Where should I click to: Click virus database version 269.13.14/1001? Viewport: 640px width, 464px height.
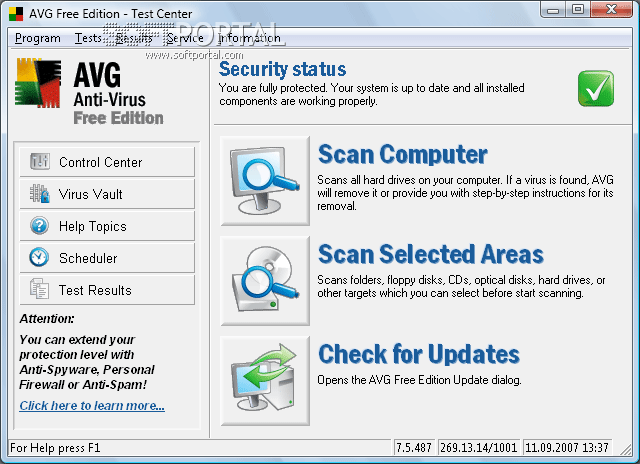click(x=478, y=448)
